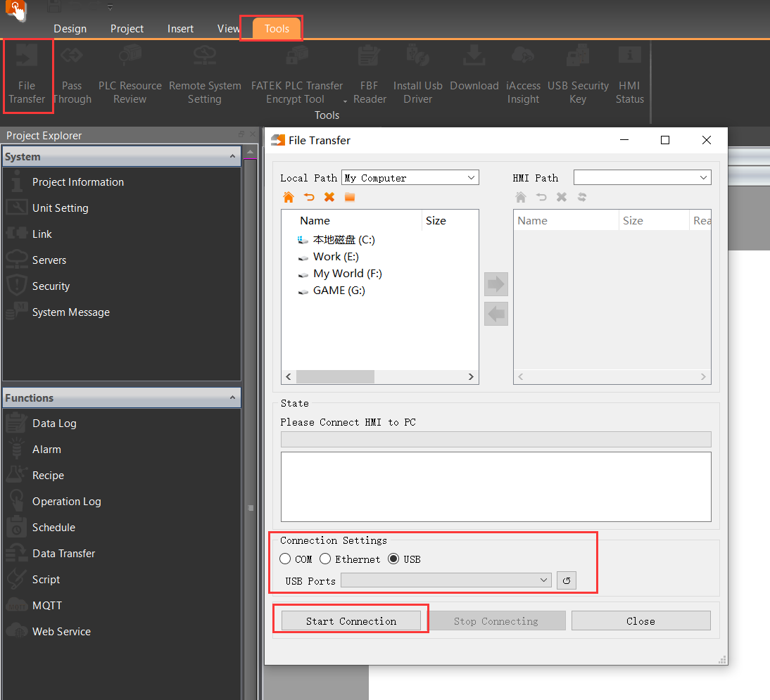Switch to the View tab
The height and width of the screenshot is (700, 770).
click(x=228, y=28)
